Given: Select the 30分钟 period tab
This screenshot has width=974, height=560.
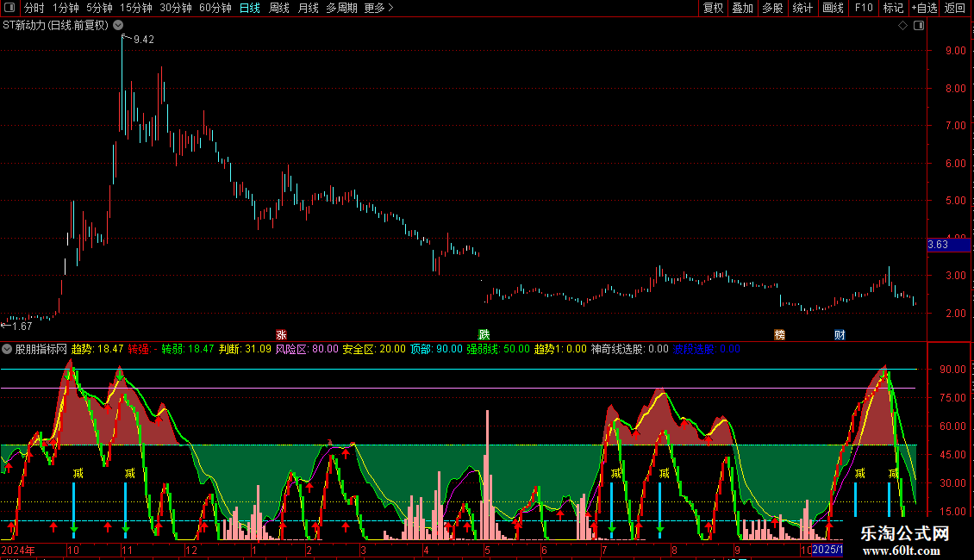Looking at the screenshot, I should coord(176,8).
